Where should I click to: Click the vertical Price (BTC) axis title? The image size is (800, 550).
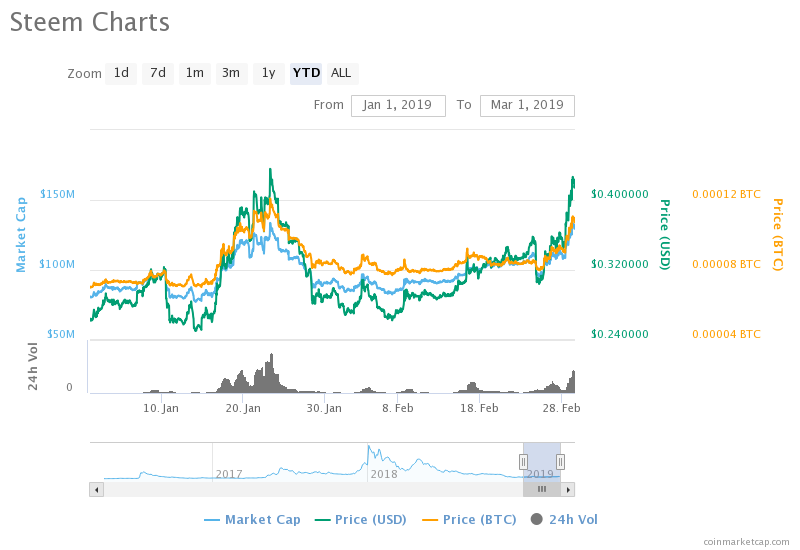tap(778, 235)
